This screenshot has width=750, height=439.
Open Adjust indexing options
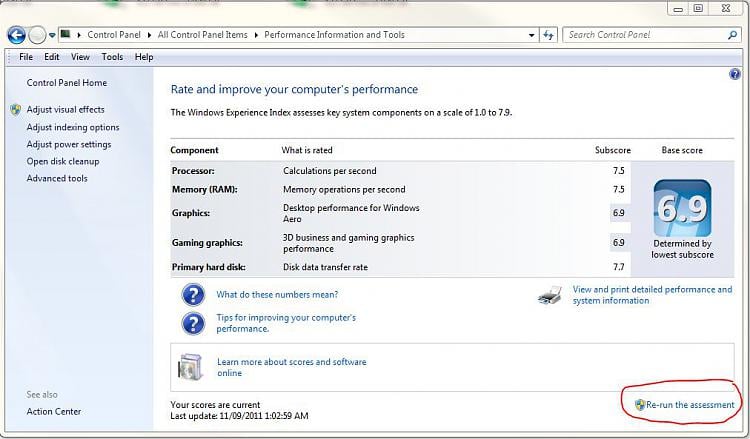coord(73,127)
